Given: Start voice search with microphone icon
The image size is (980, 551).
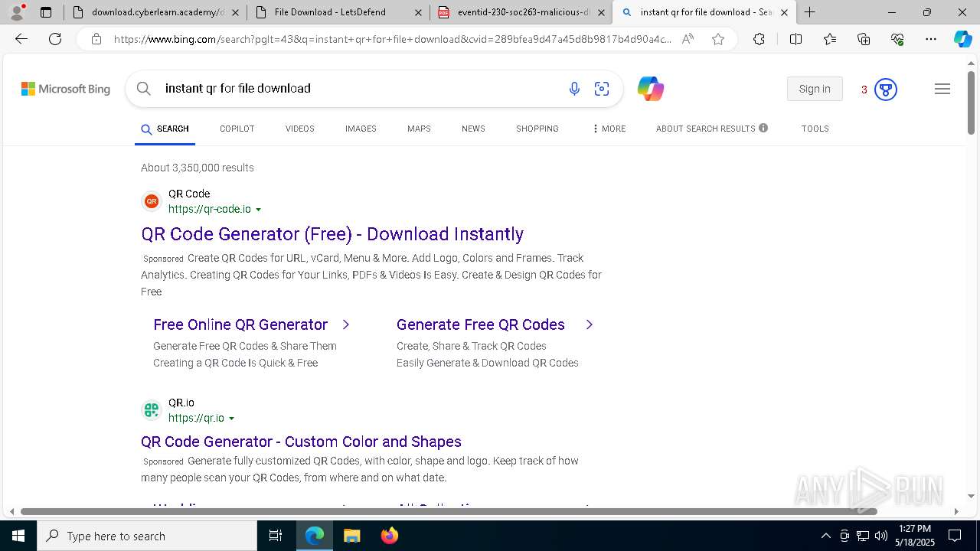Looking at the screenshot, I should (574, 89).
